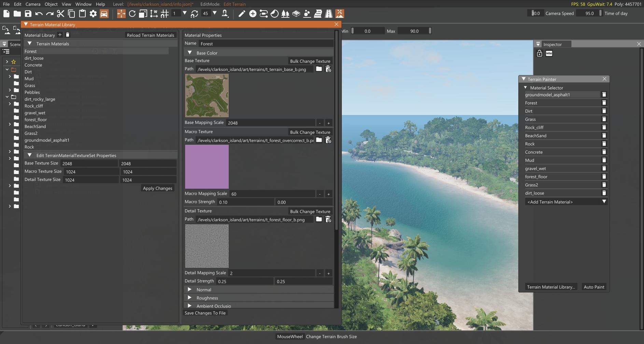The height and width of the screenshot is (344, 644).
Task: Toggle grid snapping icon
Action: tap(165, 14)
